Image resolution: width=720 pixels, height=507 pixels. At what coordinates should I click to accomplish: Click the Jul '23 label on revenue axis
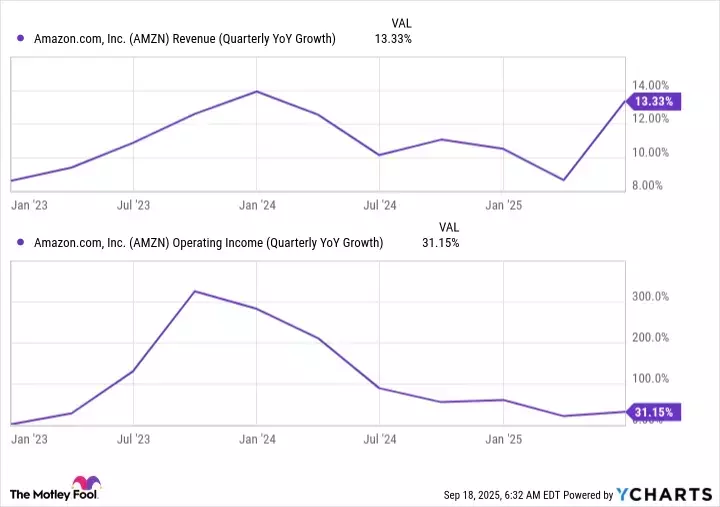[132, 206]
